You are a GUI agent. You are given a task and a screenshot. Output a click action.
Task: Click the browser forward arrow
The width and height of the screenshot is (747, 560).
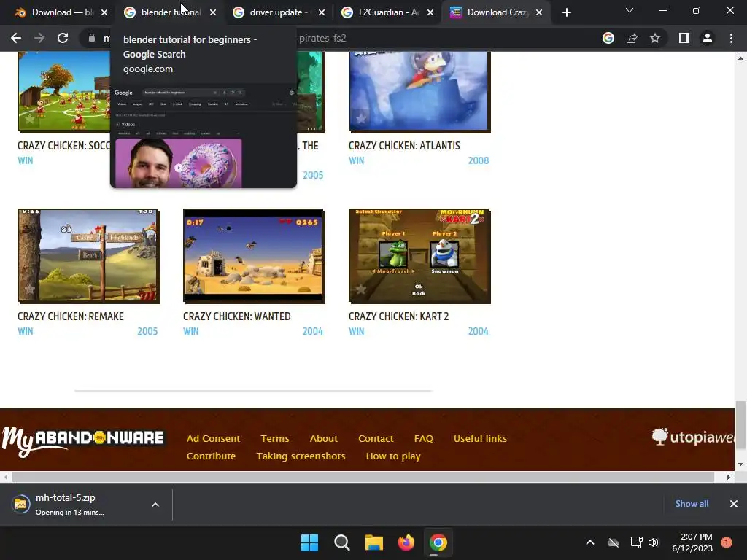click(x=39, y=38)
